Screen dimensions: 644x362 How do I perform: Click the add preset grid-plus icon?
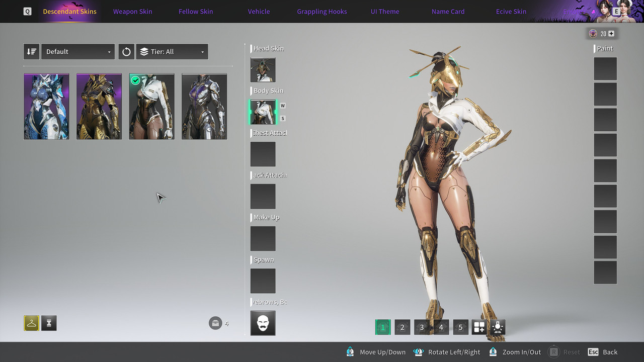pos(479,327)
